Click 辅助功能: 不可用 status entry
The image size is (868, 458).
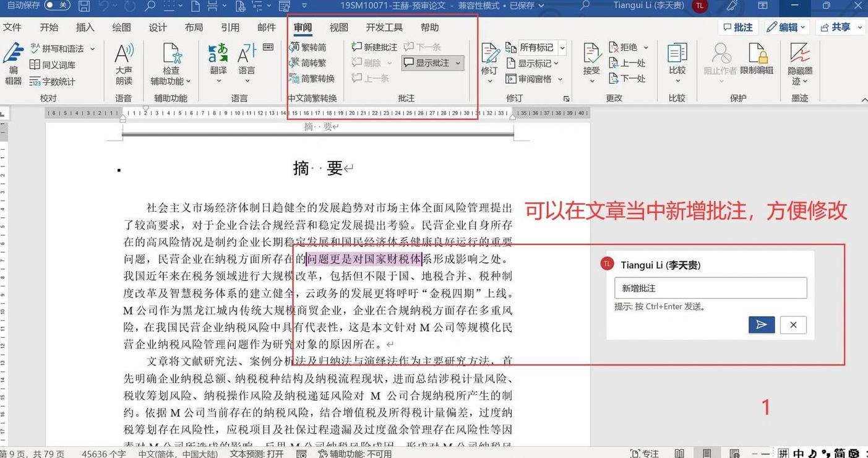355,454
